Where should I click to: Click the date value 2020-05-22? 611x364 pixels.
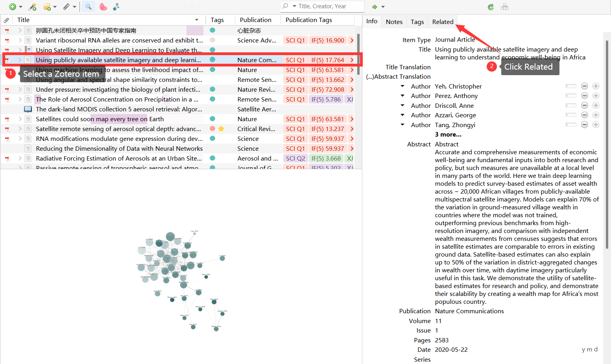pyautogui.click(x=451, y=350)
